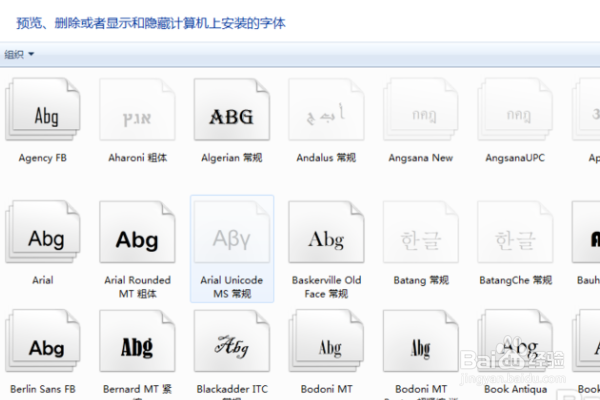The height and width of the screenshot is (400, 600).
Task: Click the Blackadder ITC name label
Action: click(x=232, y=389)
